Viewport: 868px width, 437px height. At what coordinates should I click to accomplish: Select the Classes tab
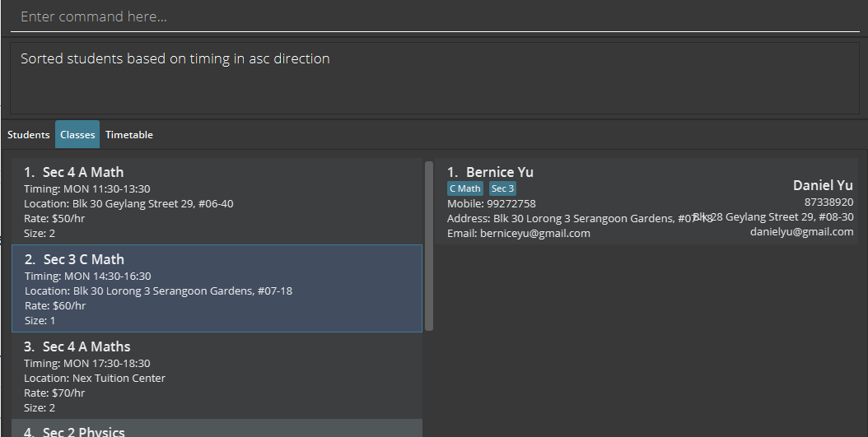(x=77, y=134)
